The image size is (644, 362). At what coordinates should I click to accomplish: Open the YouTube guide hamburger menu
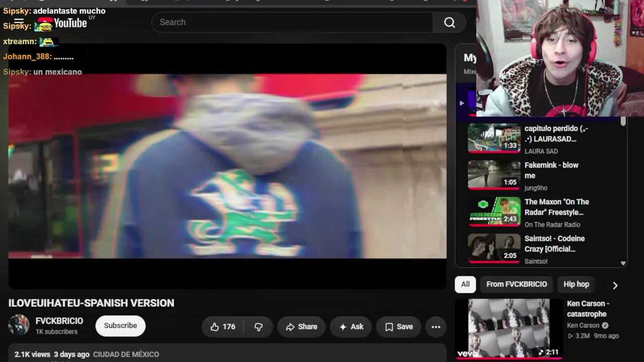19,22
